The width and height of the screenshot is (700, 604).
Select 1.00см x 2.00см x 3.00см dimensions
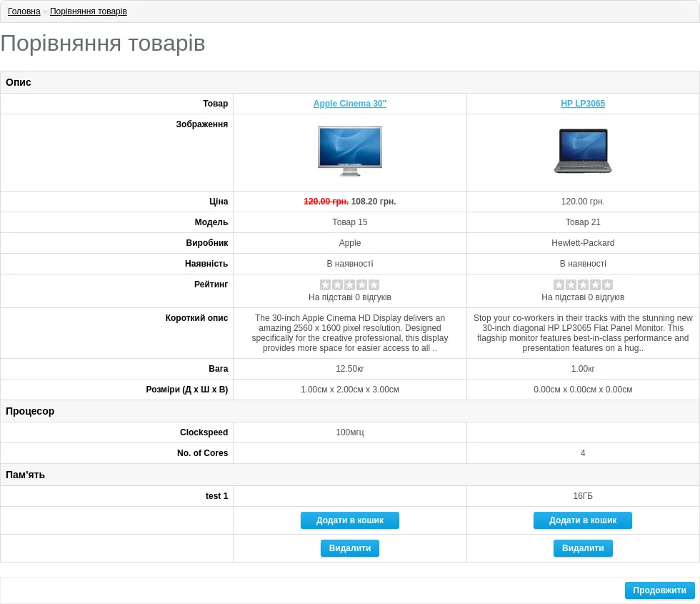[349, 389]
